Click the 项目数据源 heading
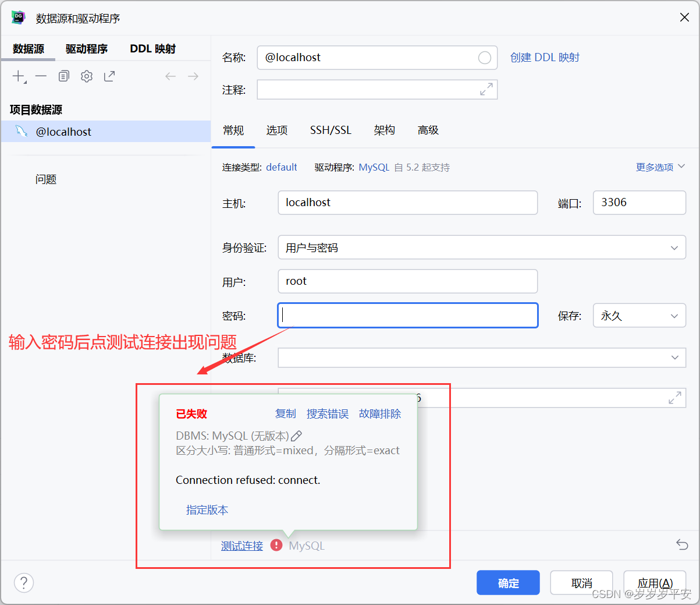Viewport: 700px width, 605px height. pos(36,109)
